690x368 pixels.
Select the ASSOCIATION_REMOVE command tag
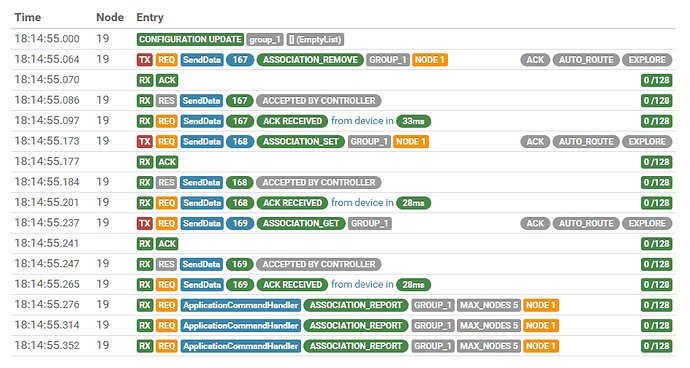pos(310,60)
